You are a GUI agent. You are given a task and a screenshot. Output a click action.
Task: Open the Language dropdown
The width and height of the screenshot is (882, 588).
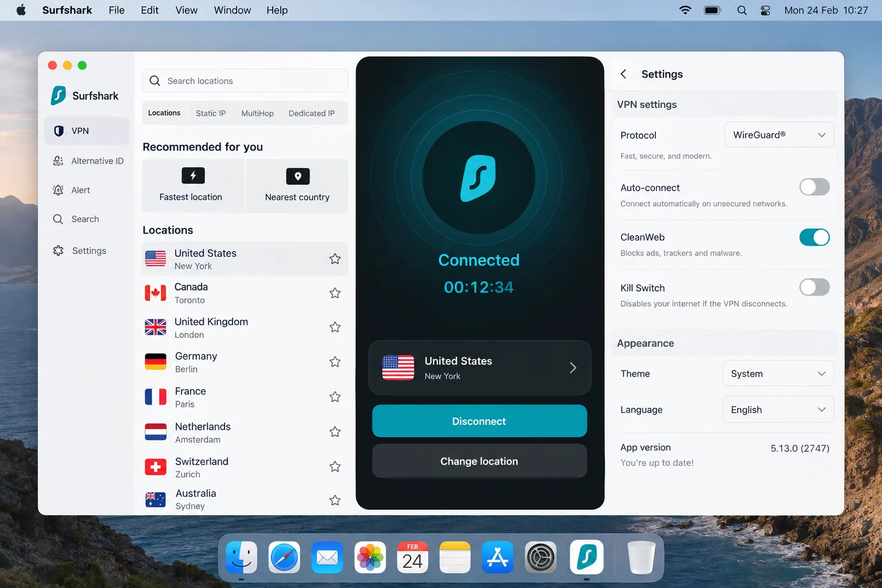pyautogui.click(x=778, y=409)
